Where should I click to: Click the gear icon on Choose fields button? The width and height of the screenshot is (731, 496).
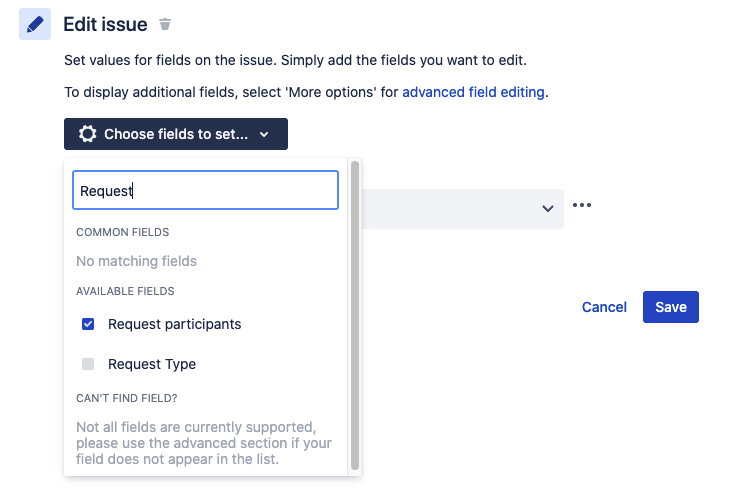88,134
